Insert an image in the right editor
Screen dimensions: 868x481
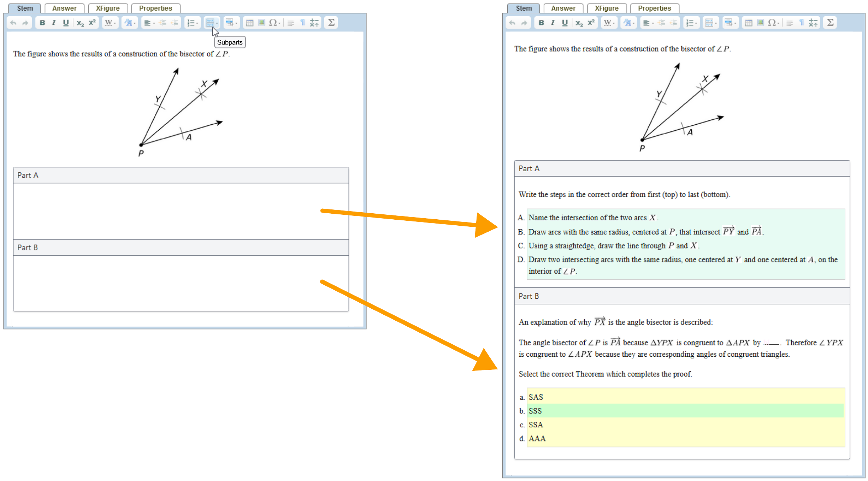[760, 23]
